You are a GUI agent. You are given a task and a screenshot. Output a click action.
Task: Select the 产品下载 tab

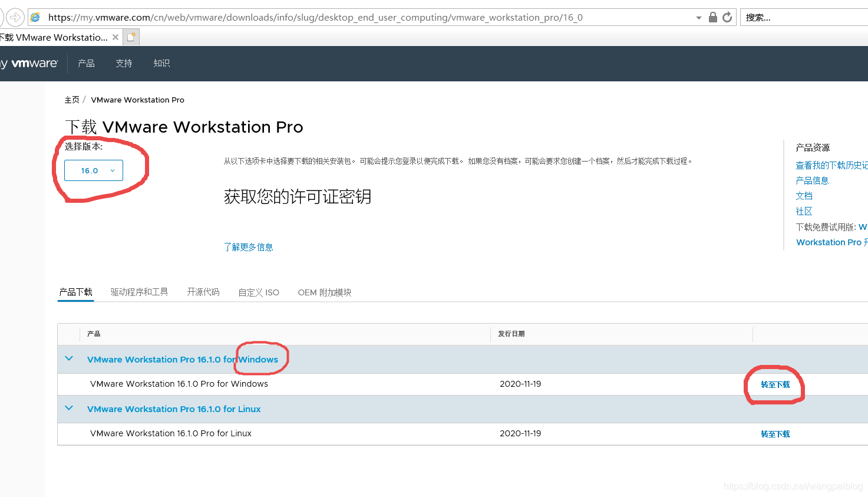[x=75, y=292]
